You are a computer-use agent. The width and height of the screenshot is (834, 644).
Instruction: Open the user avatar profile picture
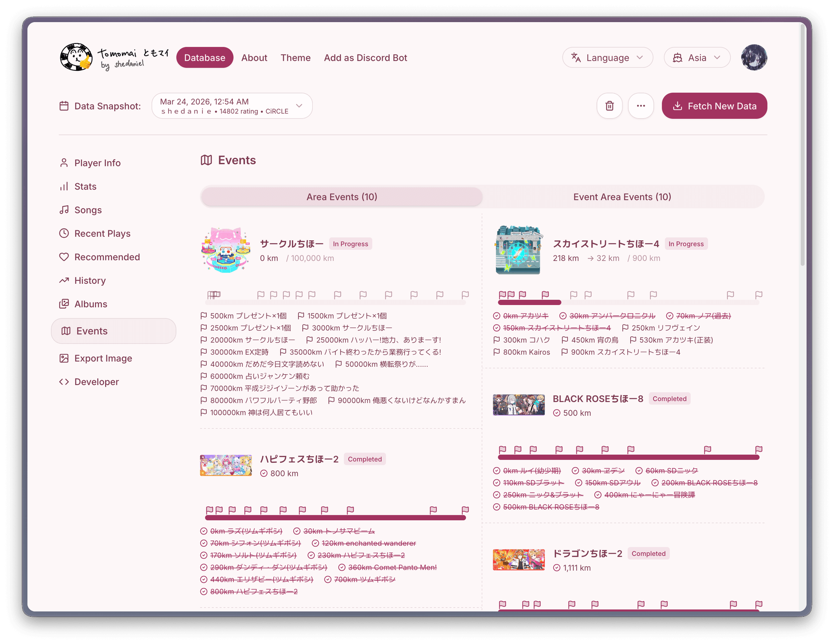point(754,57)
